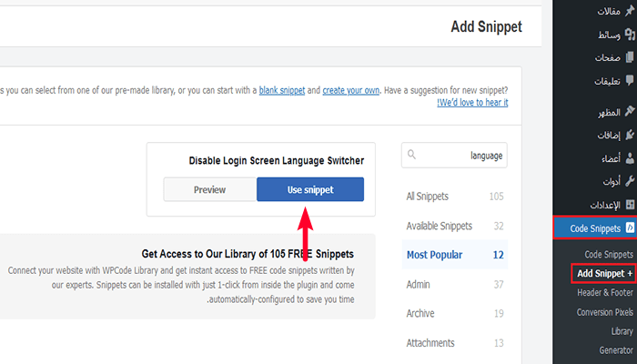Follow the blank snippet link
637x364 pixels.
pos(282,90)
